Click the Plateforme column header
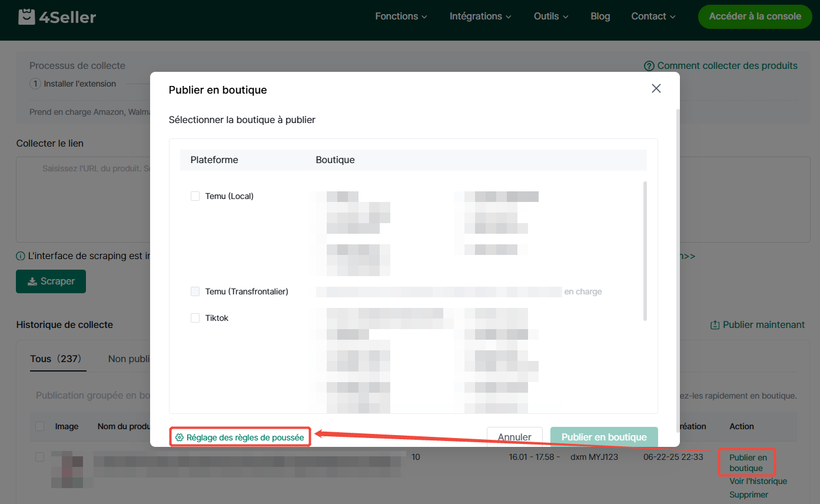The height and width of the screenshot is (504, 820). point(214,160)
